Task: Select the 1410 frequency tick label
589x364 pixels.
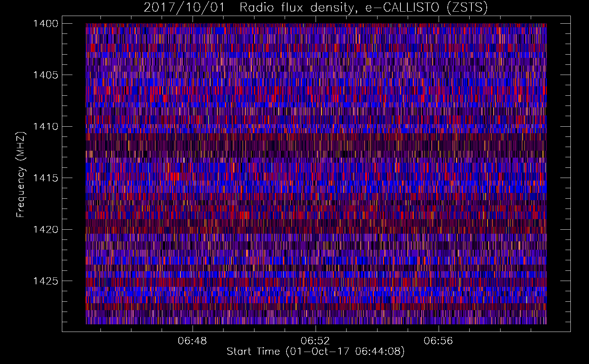Action: tap(46, 127)
